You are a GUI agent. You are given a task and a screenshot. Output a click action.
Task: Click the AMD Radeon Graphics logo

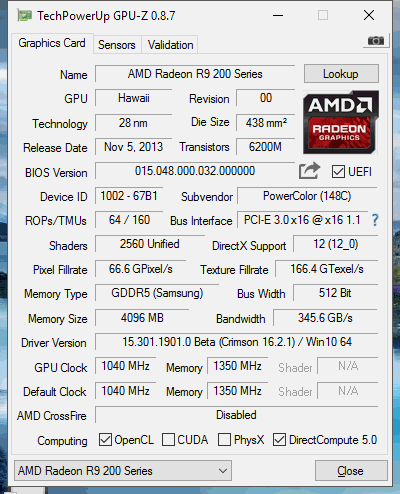[341, 122]
